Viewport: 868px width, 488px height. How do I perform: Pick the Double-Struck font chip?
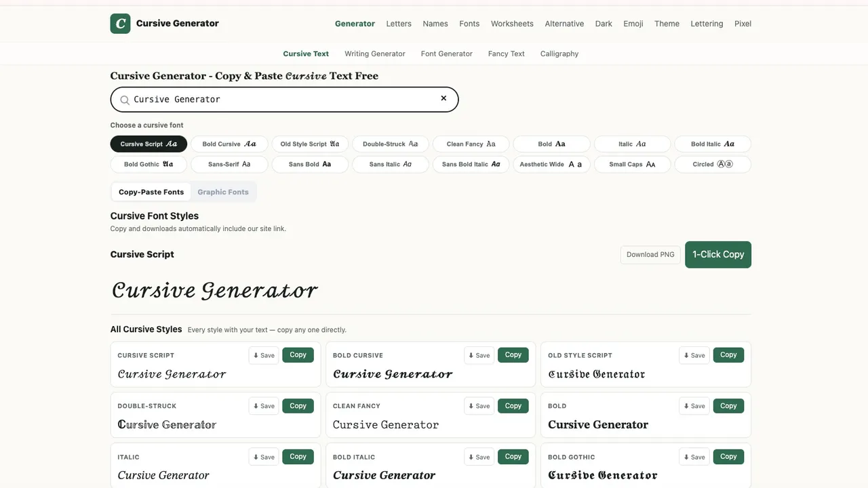[391, 144]
